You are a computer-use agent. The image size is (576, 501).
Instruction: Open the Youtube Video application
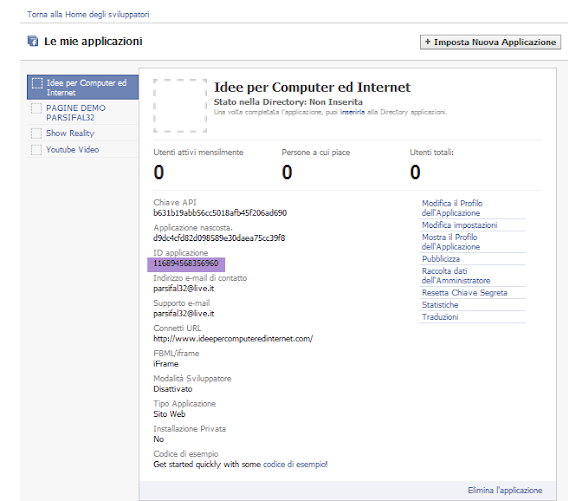click(72, 149)
